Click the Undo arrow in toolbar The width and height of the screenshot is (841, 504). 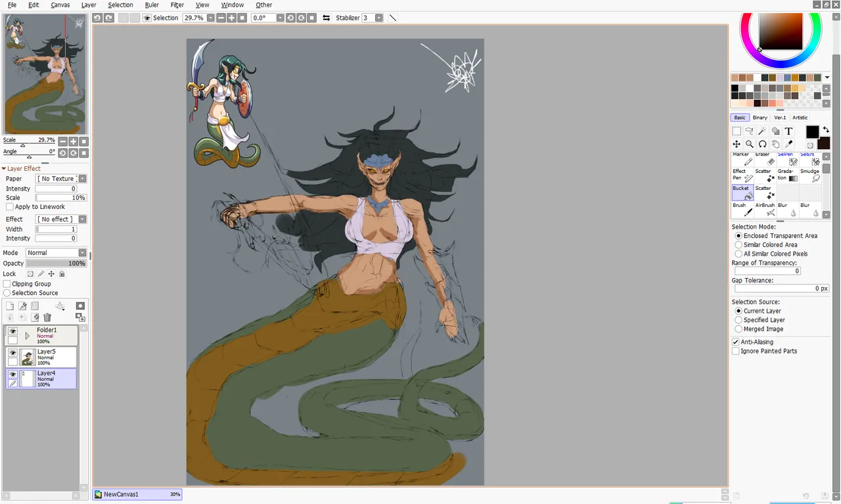[x=97, y=18]
